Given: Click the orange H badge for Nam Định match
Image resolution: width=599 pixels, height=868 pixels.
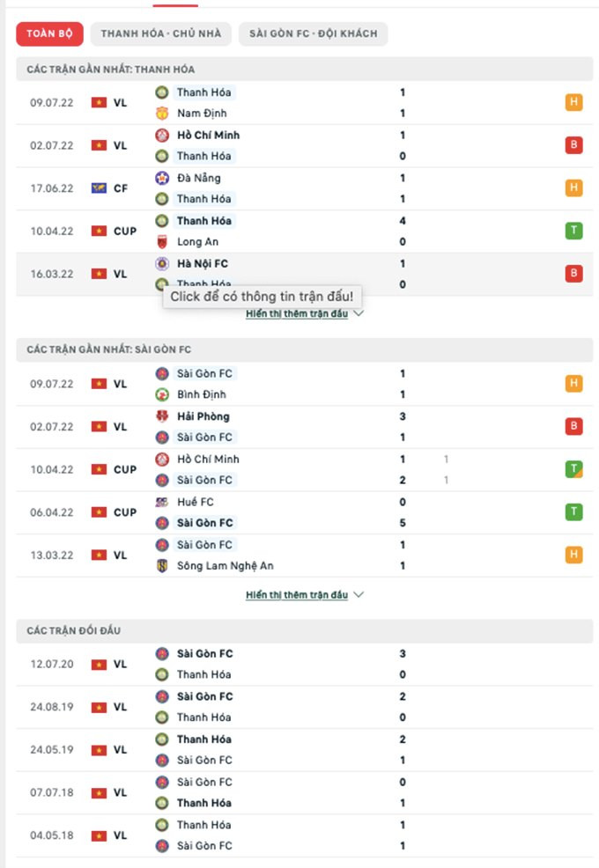Looking at the screenshot, I should (x=573, y=103).
